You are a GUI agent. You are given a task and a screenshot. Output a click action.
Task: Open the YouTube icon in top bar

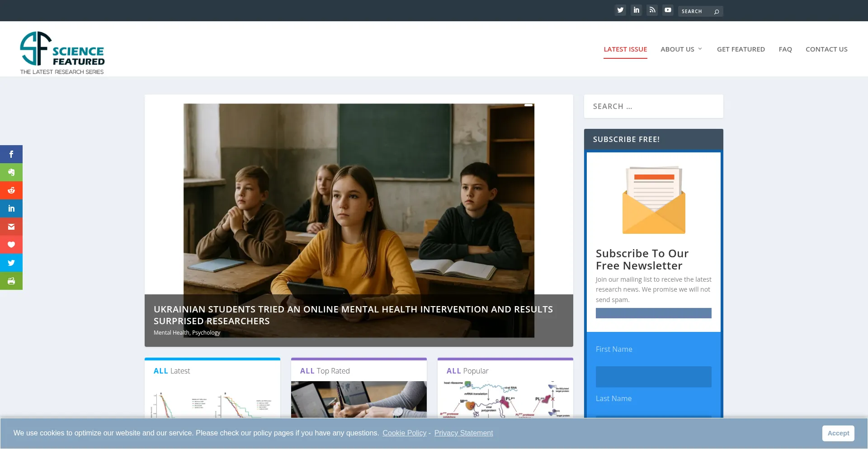click(668, 10)
